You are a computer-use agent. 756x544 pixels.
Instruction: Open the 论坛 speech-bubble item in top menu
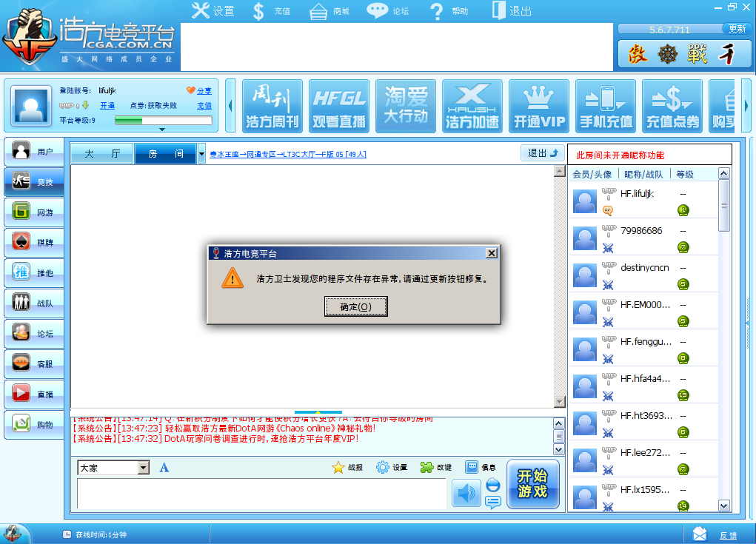coord(387,10)
